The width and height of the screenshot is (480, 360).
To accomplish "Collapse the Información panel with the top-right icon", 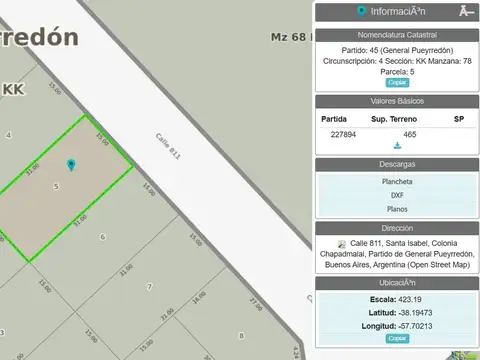I will (x=466, y=11).
